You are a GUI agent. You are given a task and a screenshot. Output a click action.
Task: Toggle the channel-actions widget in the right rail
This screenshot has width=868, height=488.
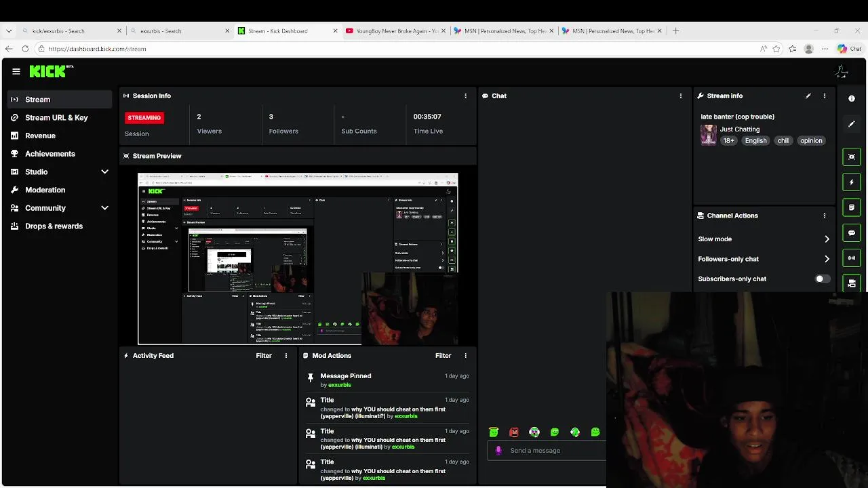pyautogui.click(x=852, y=283)
